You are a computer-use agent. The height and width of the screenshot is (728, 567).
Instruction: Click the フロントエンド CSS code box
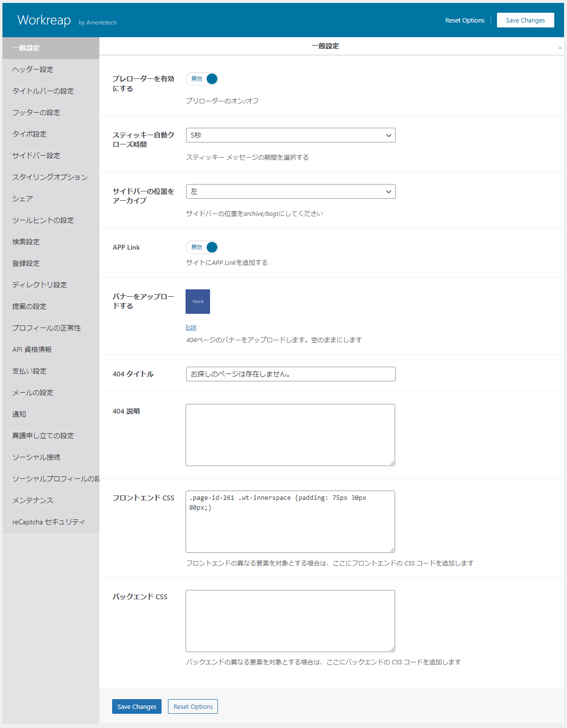pyautogui.click(x=290, y=521)
